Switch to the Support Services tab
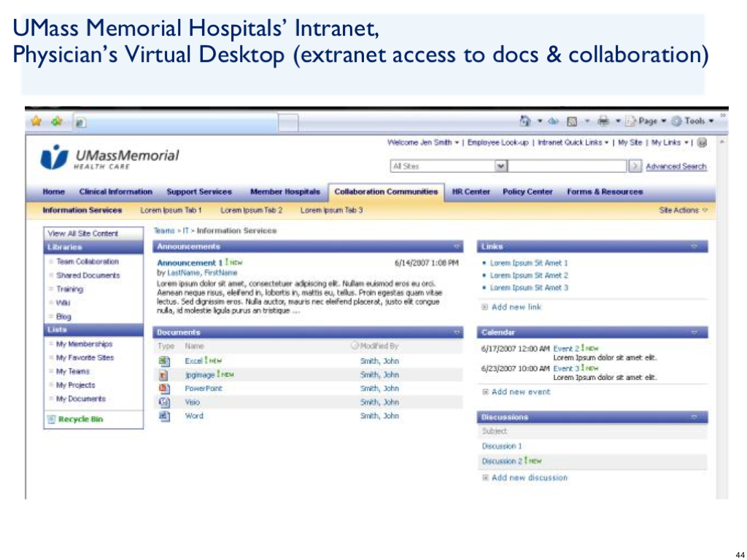The width and height of the screenshot is (747, 560). coord(199,192)
